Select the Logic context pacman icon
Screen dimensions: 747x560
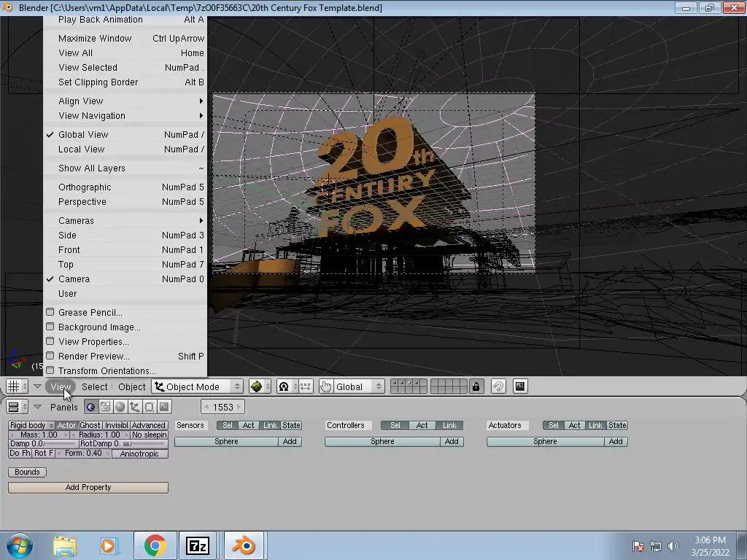(90, 407)
